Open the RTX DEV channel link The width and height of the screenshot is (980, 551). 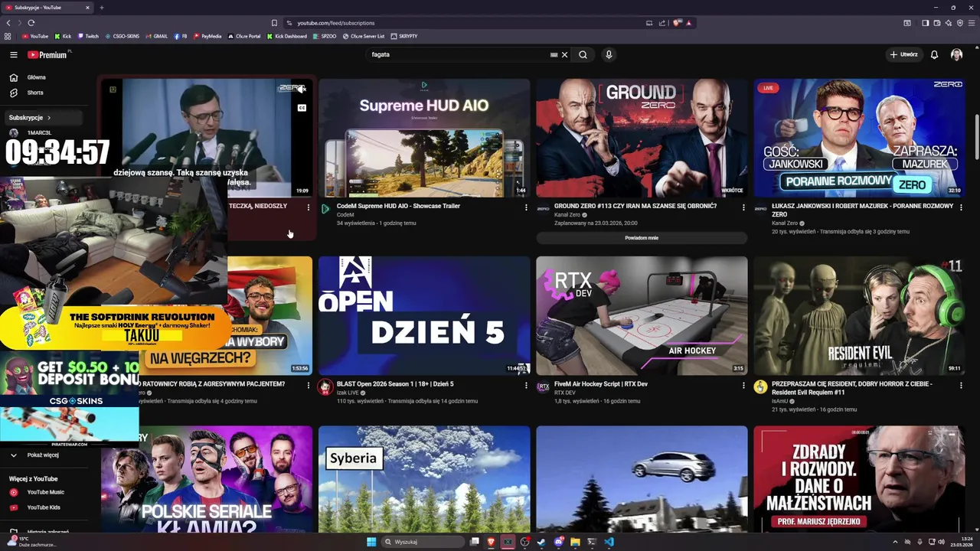(565, 393)
